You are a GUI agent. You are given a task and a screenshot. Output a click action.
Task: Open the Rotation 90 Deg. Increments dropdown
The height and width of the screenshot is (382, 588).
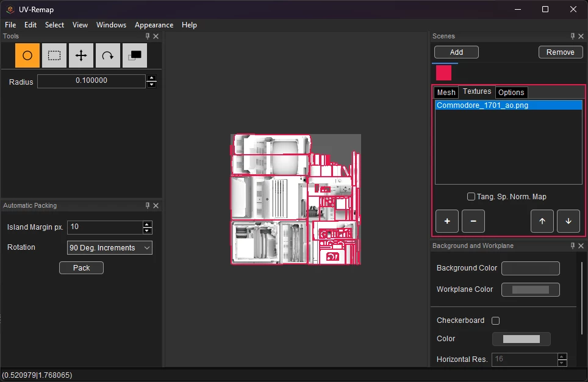tap(110, 247)
